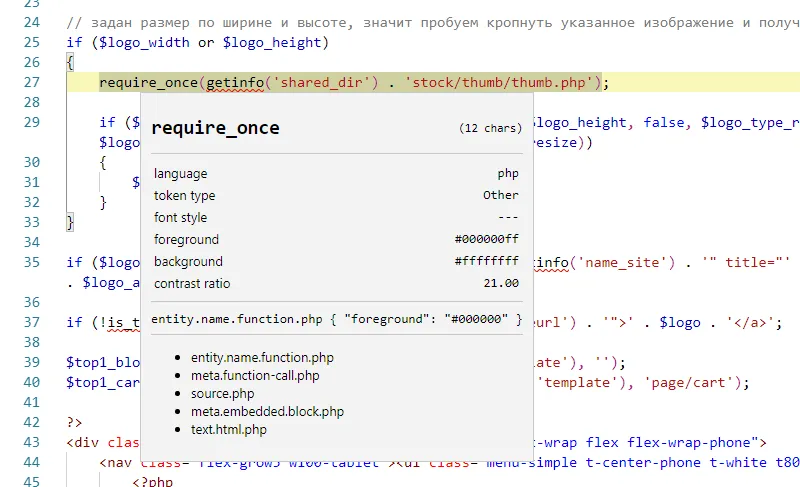Click the background value #ffffffff
The height and width of the screenshot is (487, 800).
click(486, 262)
